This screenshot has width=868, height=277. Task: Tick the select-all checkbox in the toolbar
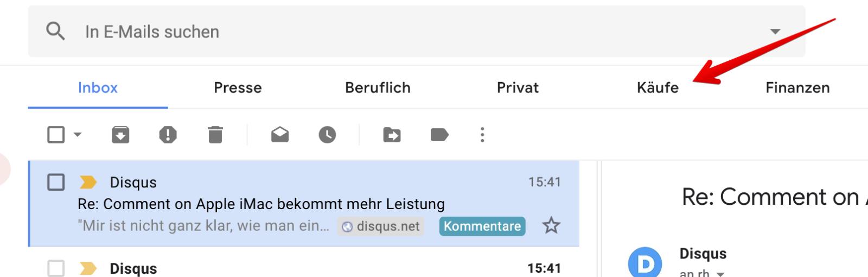click(x=56, y=135)
